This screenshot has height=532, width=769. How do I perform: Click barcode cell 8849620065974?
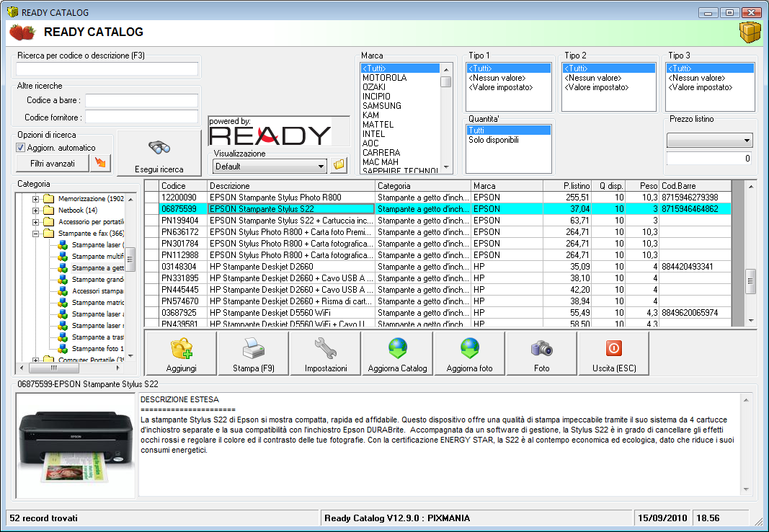(695, 313)
